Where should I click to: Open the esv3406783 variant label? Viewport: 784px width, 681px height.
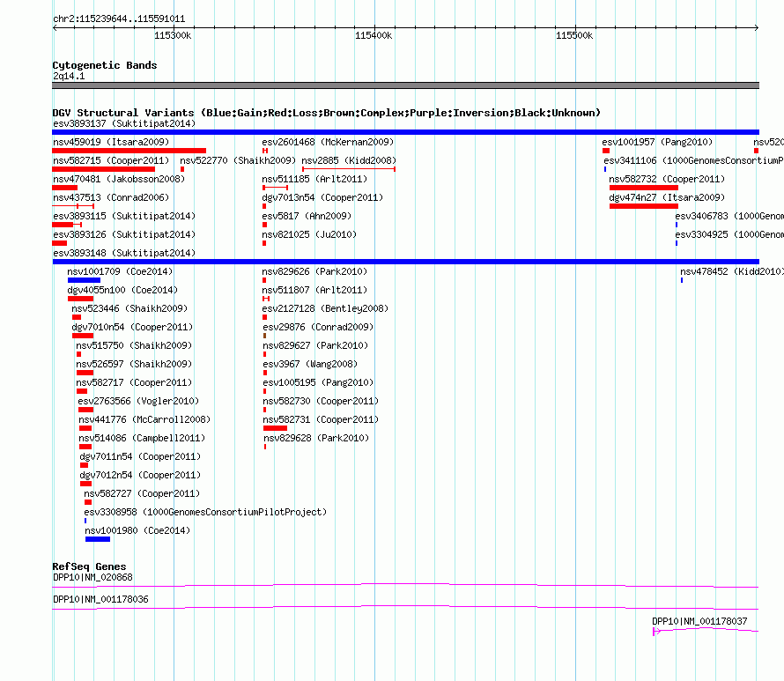[729, 216]
